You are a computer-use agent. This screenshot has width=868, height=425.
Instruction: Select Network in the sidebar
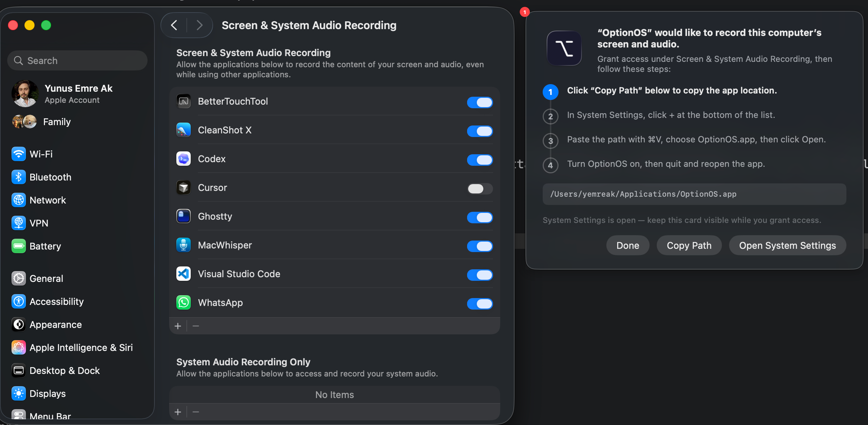(x=77, y=200)
